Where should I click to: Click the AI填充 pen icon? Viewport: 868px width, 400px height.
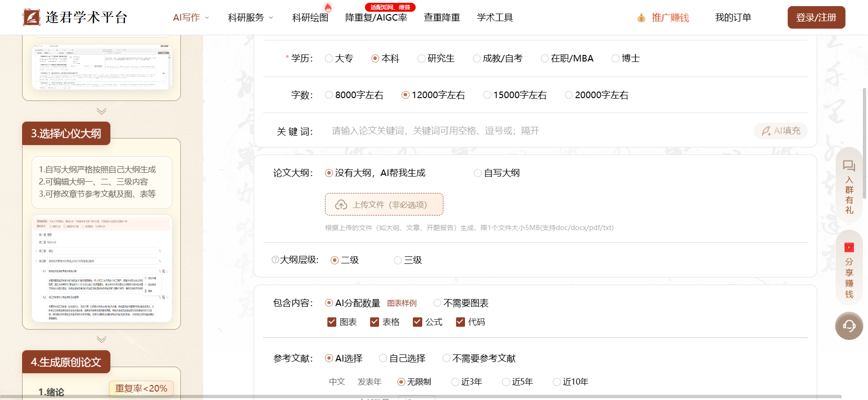point(766,131)
